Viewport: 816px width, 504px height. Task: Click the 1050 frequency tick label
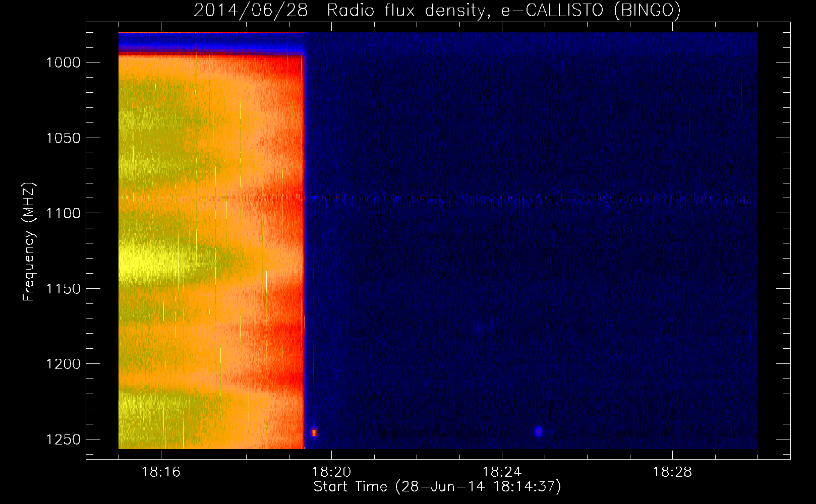coord(64,138)
